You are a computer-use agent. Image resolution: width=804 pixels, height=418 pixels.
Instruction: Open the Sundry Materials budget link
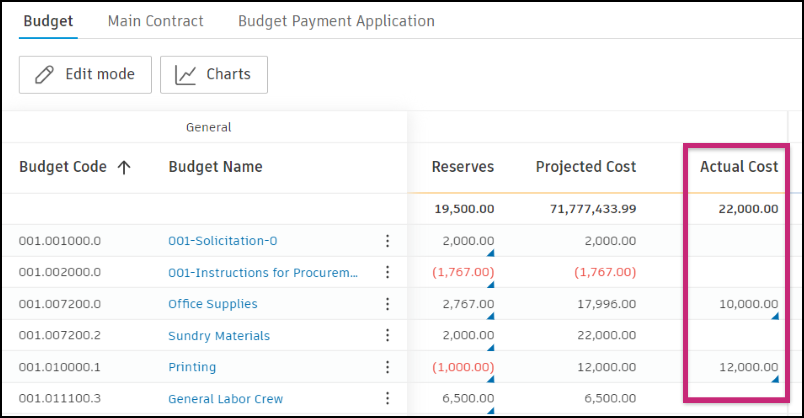pos(219,336)
